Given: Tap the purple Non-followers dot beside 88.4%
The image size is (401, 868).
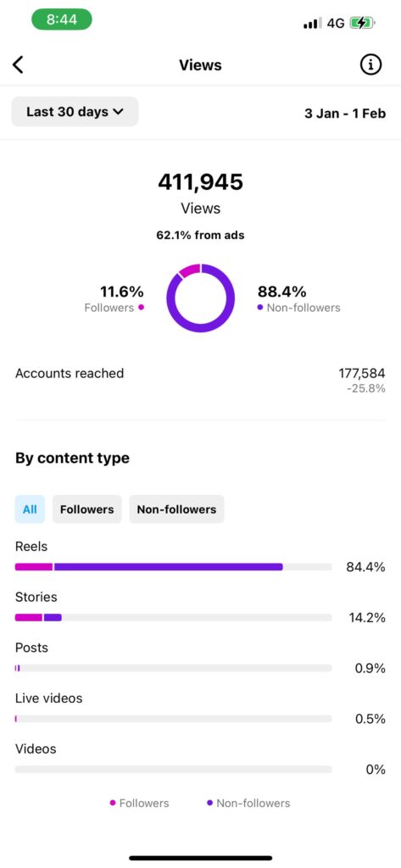Looking at the screenshot, I should (260, 307).
